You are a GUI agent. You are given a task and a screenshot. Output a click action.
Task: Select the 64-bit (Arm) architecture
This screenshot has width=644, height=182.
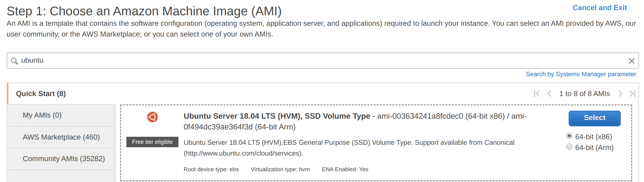pyautogui.click(x=569, y=147)
